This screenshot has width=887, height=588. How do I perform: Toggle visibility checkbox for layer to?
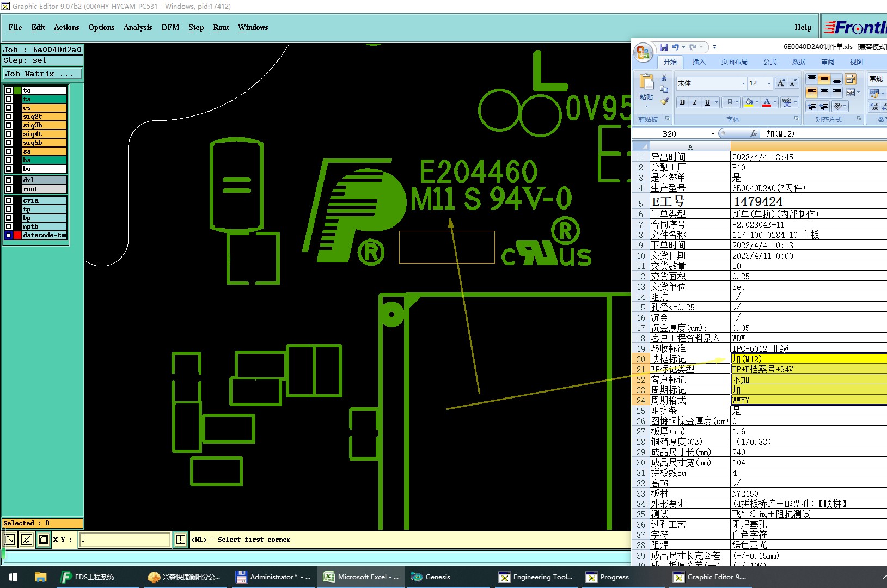(x=9, y=90)
